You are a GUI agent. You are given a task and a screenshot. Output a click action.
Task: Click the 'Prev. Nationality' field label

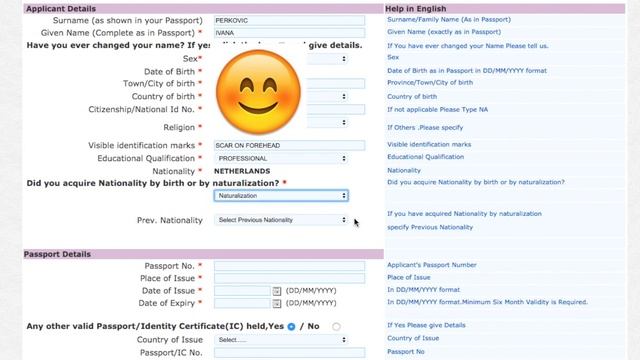[170, 220]
